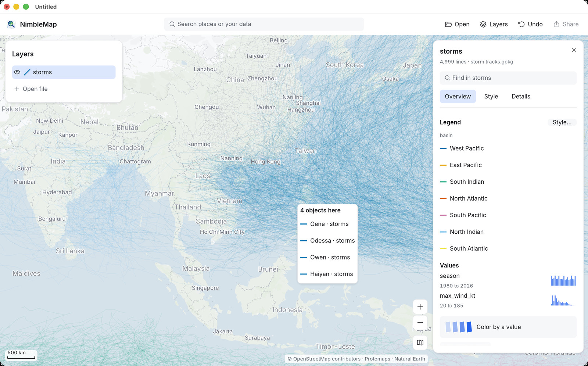
Task: Pick Haiyan storm from the objects popup
Action: click(327, 274)
